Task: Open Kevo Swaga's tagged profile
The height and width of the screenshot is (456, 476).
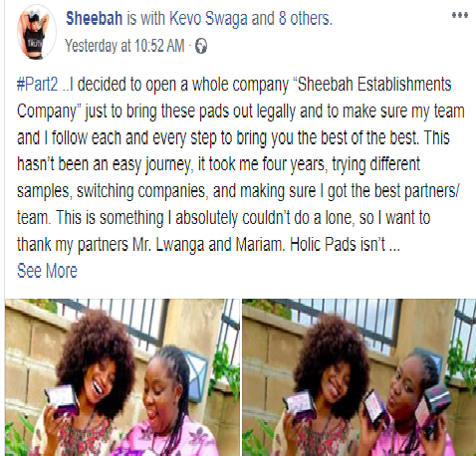Action: pyautogui.click(x=208, y=18)
